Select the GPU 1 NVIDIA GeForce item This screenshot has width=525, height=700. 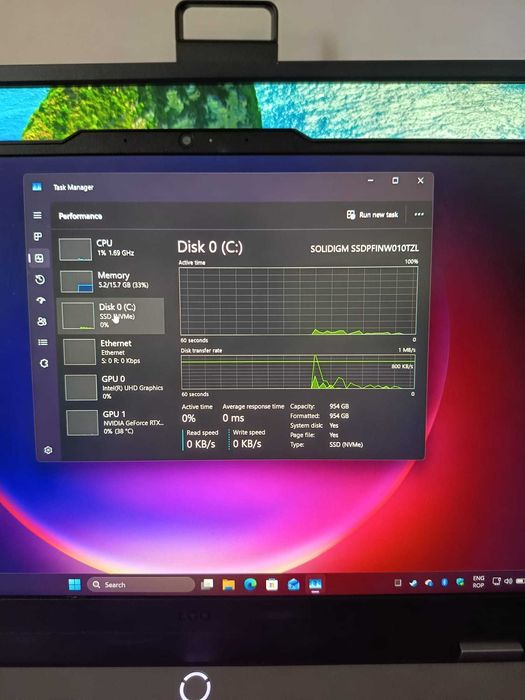[116, 422]
